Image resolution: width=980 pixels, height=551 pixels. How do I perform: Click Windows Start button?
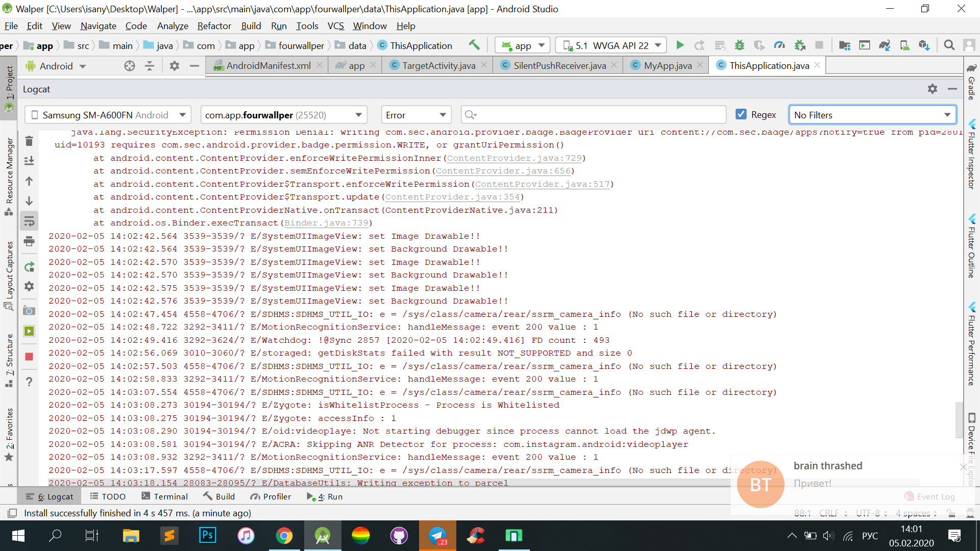(18, 536)
